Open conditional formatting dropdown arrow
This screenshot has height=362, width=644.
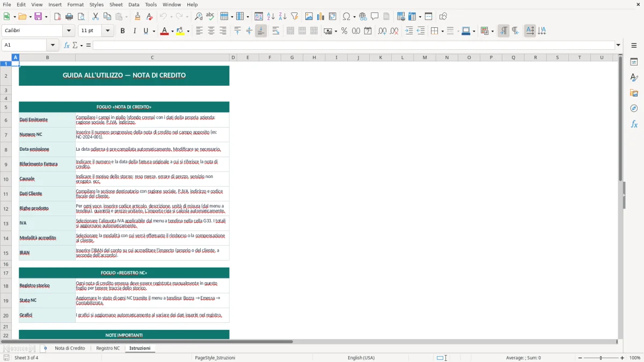(492, 31)
